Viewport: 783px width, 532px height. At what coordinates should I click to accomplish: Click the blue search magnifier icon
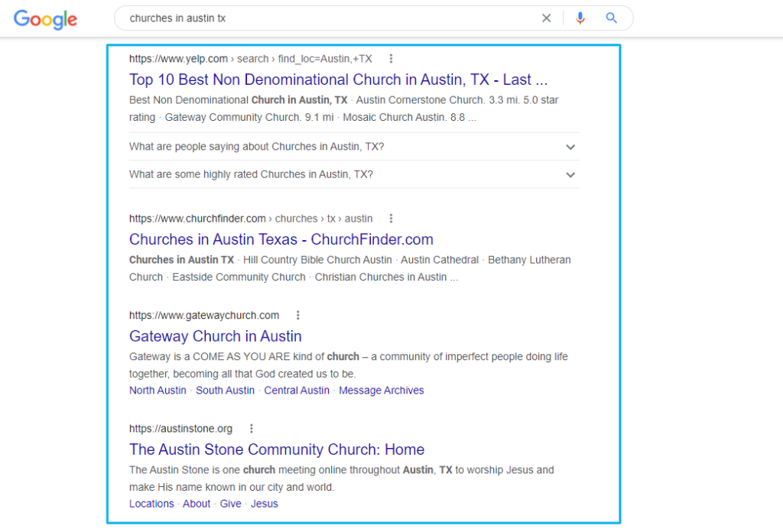[x=611, y=18]
